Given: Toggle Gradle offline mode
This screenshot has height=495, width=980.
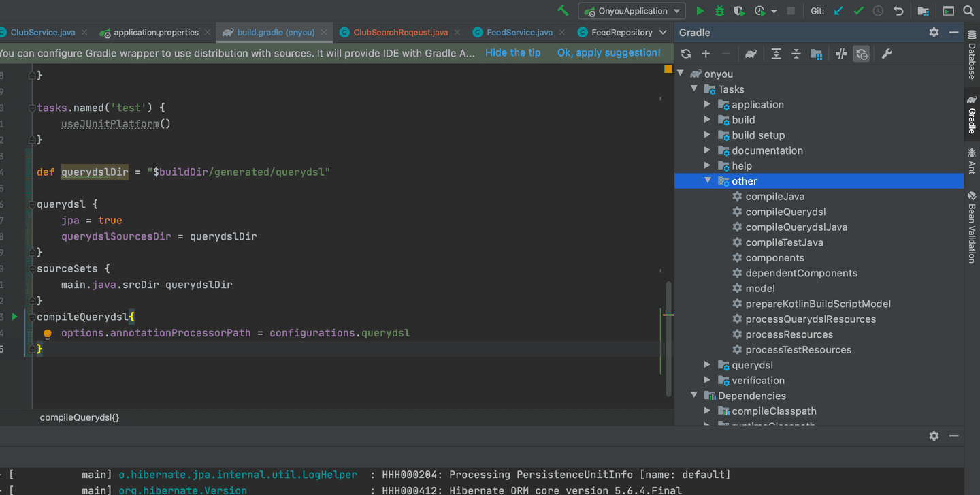Looking at the screenshot, I should point(841,54).
